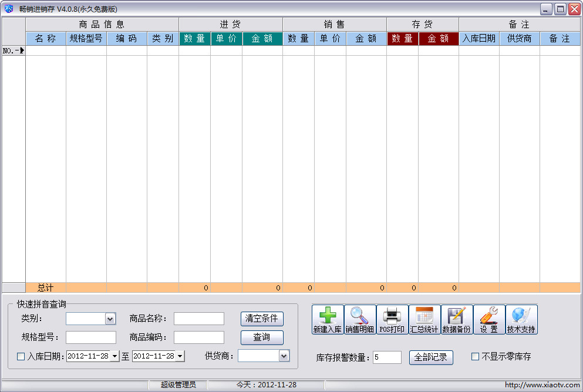
Task: Click the 进货 group header
Action: [x=231, y=25]
